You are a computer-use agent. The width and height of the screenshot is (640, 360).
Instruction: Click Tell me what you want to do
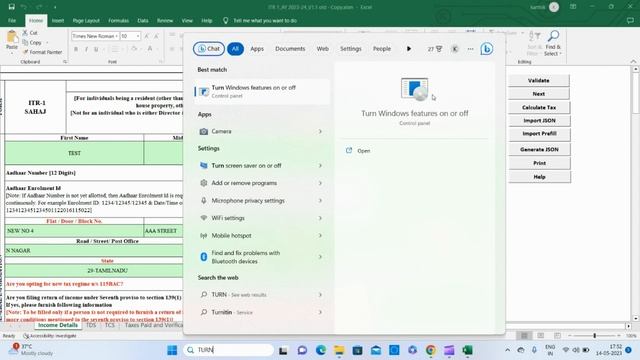coord(264,20)
